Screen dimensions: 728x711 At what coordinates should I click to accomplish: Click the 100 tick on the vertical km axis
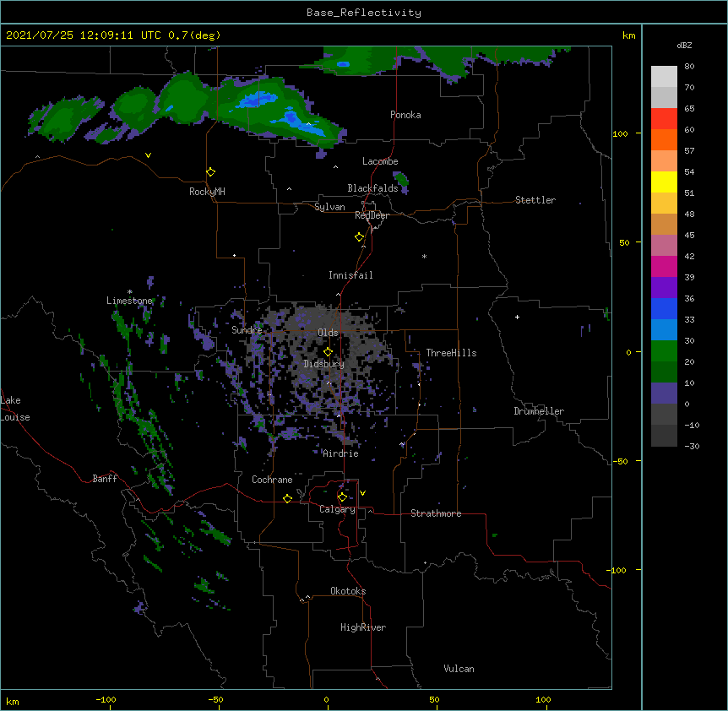point(620,133)
